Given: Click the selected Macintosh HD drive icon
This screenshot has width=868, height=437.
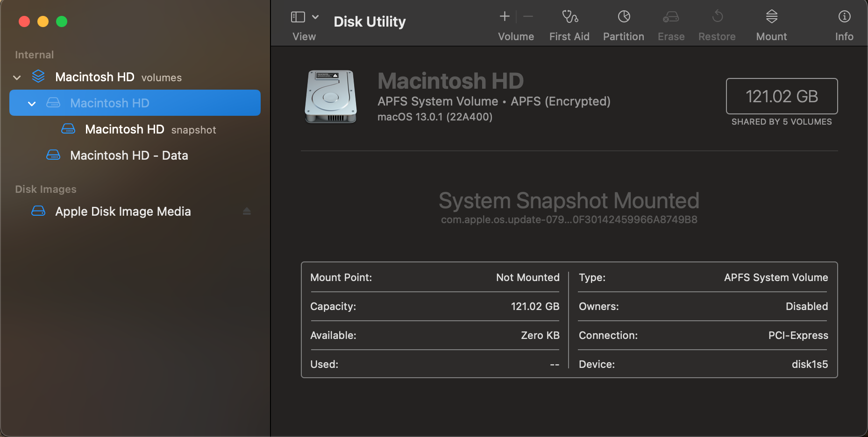Looking at the screenshot, I should point(53,103).
